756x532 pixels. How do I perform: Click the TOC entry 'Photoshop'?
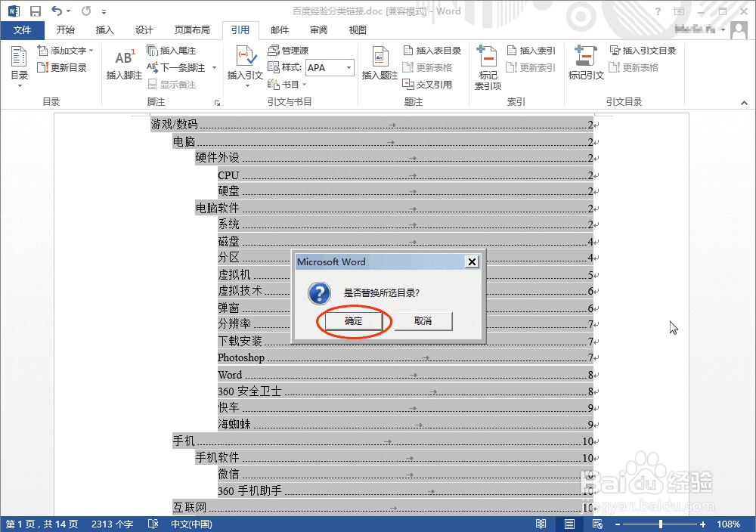[x=241, y=357]
